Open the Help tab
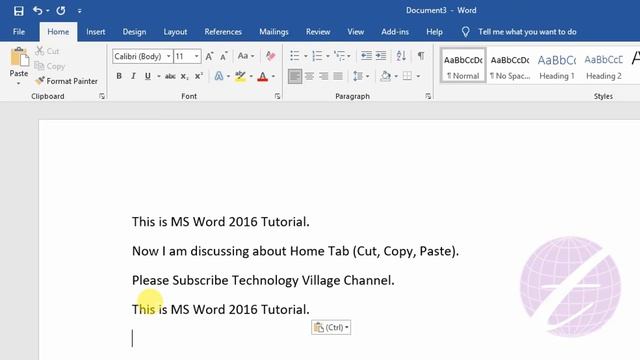 pos(434,32)
